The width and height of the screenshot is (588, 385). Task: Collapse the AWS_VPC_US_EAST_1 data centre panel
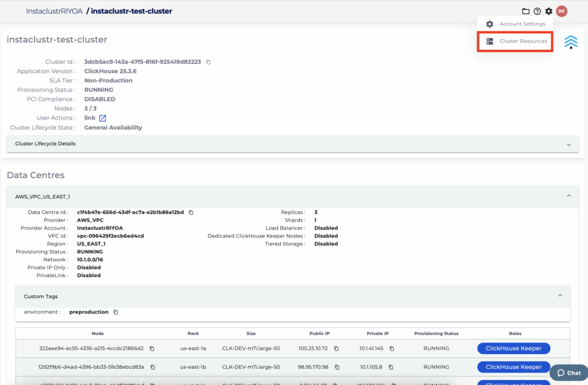568,196
